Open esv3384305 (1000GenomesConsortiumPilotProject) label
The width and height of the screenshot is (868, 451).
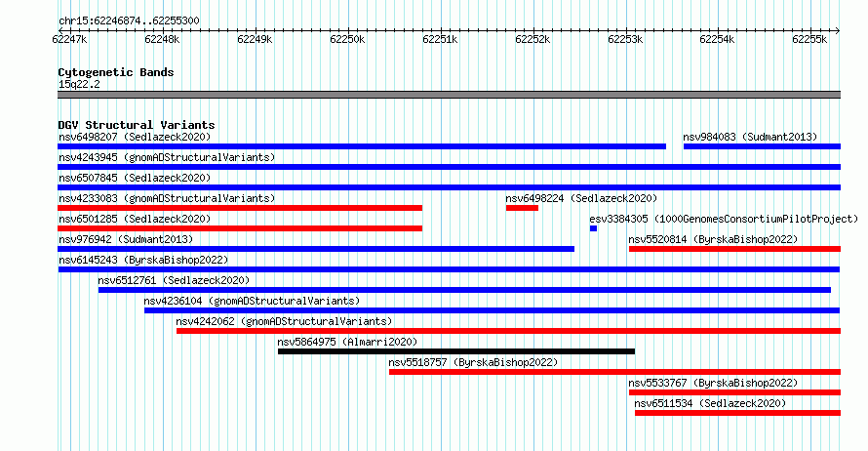click(724, 219)
